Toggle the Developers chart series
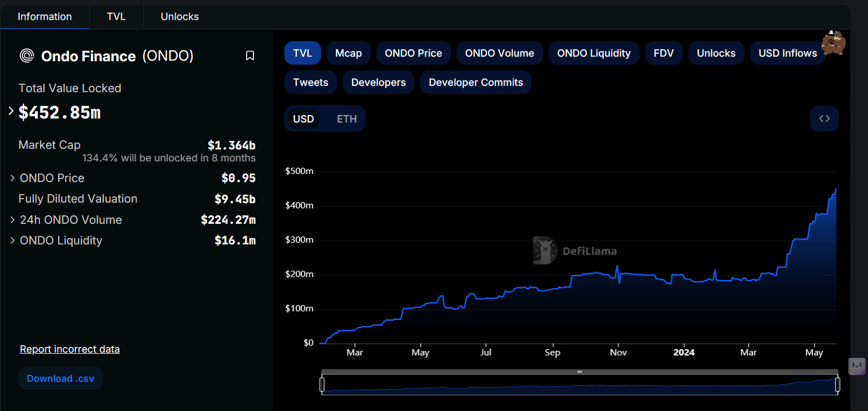This screenshot has width=868, height=411. point(379,82)
